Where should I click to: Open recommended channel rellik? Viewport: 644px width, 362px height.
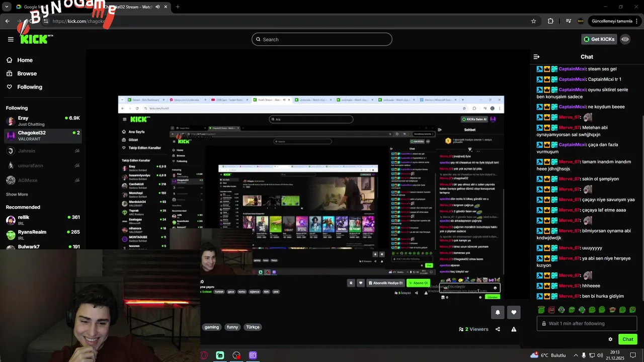[43, 220]
